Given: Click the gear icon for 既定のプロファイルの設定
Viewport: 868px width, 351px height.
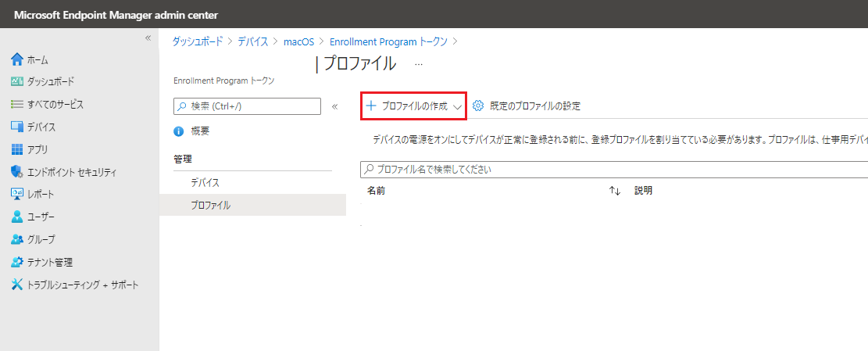Looking at the screenshot, I should [479, 106].
